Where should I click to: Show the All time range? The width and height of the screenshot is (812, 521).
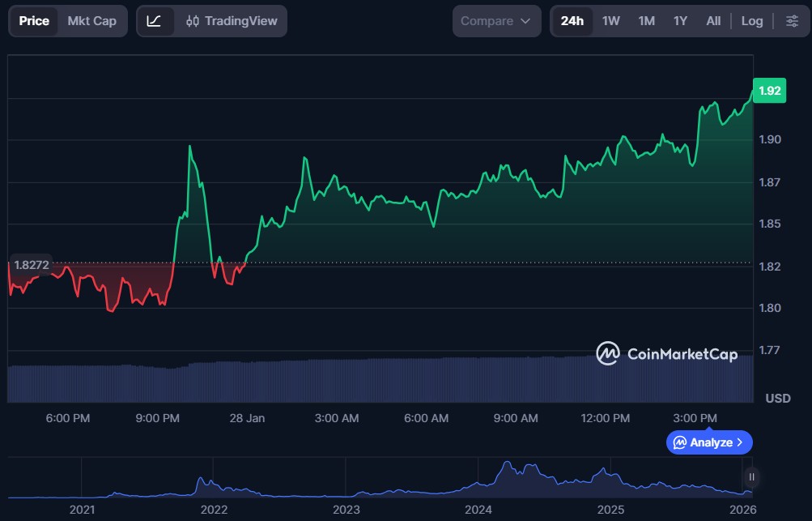pos(712,21)
